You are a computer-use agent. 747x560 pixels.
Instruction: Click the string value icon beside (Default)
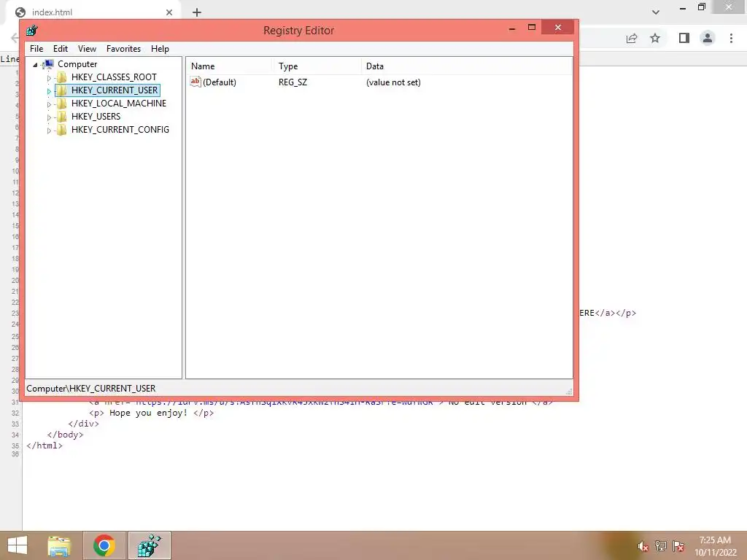(x=196, y=82)
